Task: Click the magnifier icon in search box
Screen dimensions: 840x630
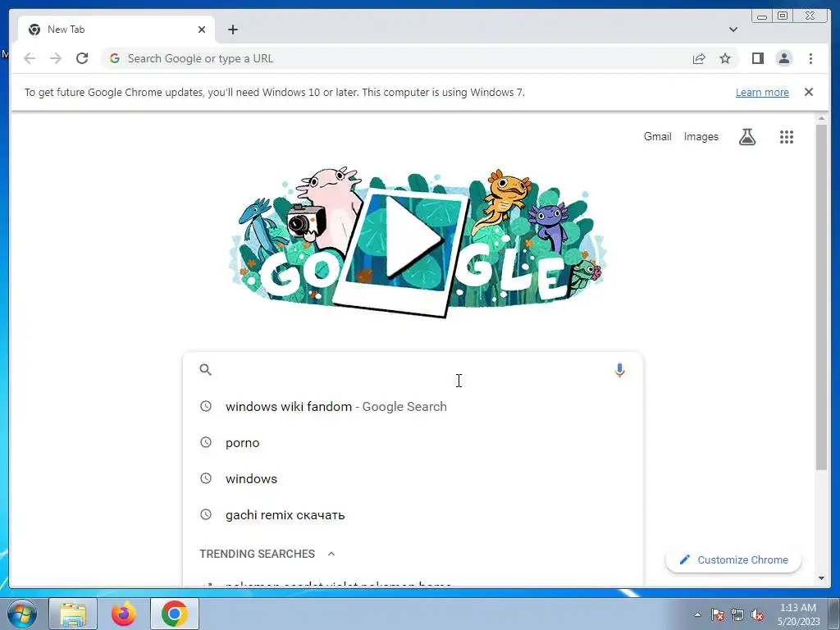Action: pyautogui.click(x=205, y=370)
